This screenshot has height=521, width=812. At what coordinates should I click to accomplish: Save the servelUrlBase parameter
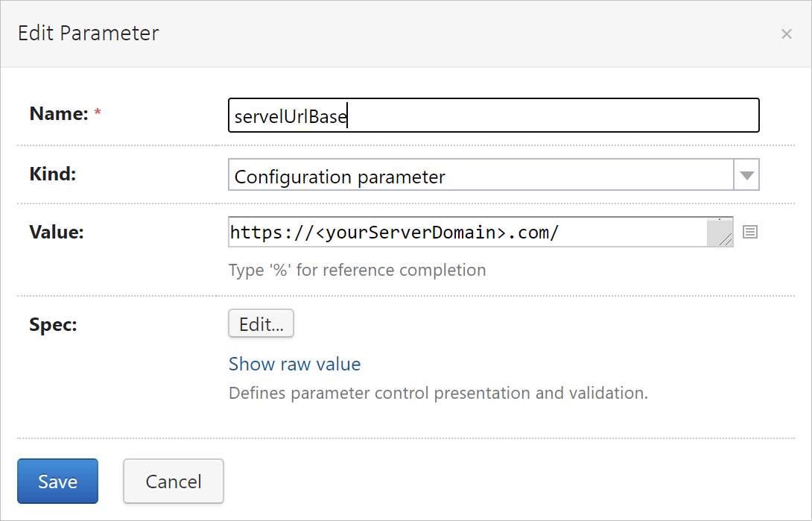[57, 481]
